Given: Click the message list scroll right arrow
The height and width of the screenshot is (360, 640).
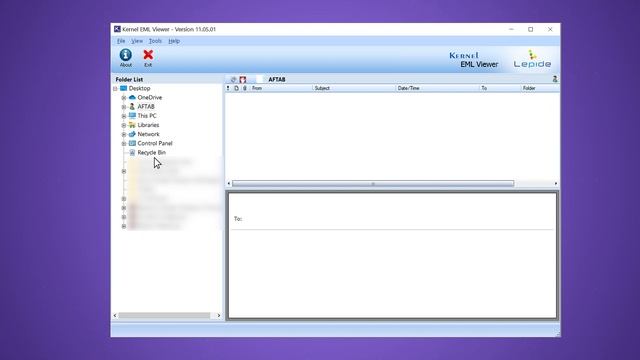Looking at the screenshot, I should pos(556,184).
